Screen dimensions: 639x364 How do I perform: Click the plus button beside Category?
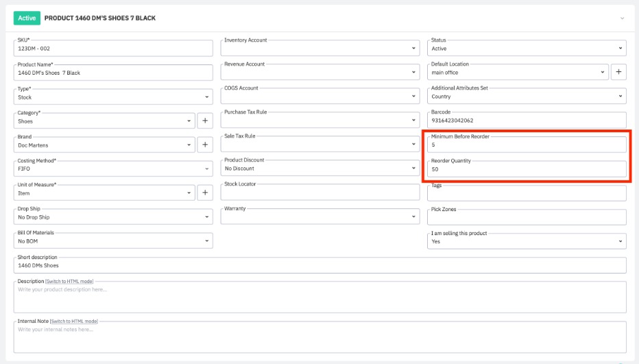point(204,121)
